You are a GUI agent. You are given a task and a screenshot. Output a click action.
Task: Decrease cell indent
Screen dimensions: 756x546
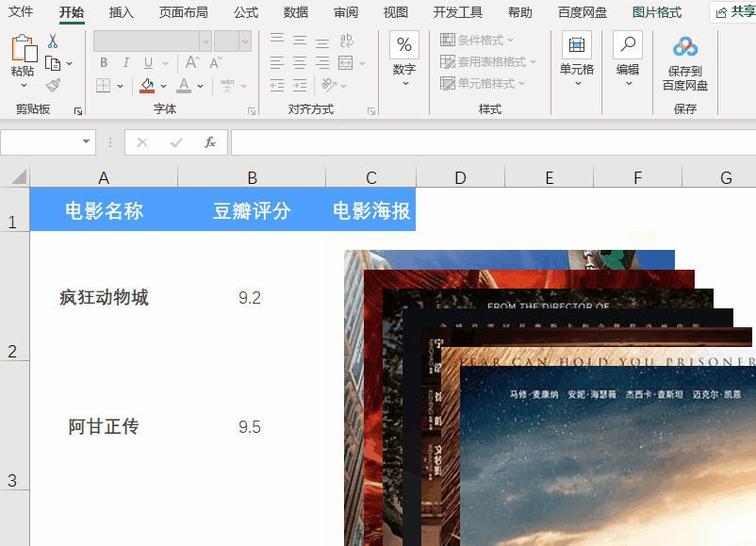277,86
